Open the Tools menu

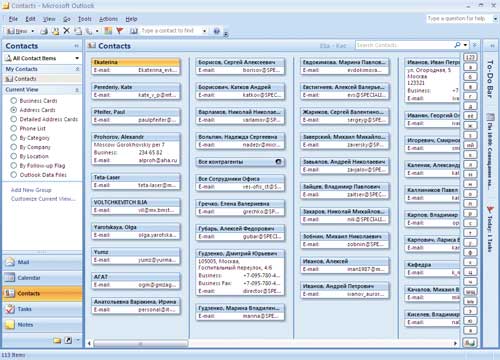(85, 19)
